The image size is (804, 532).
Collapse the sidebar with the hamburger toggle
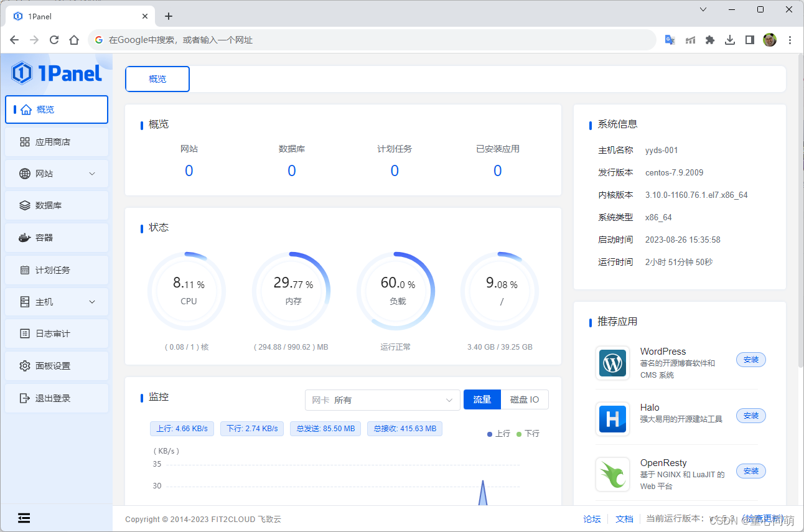click(24, 518)
